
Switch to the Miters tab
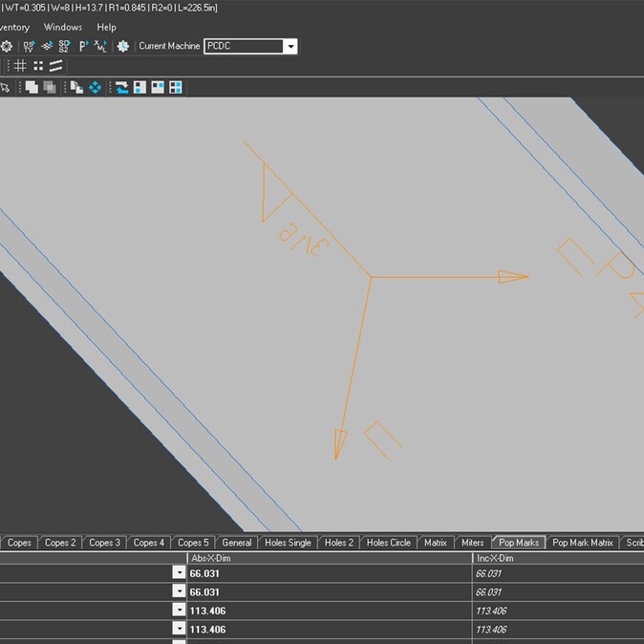pos(472,543)
